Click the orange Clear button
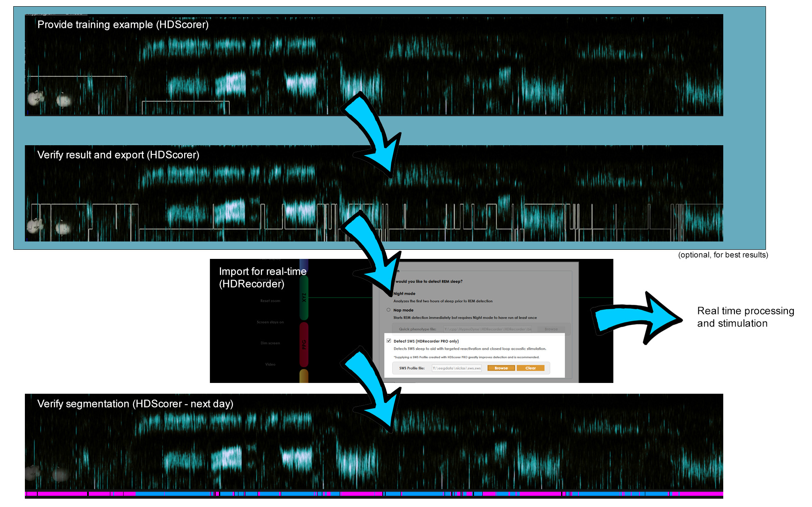The width and height of the screenshot is (812, 507). pos(530,368)
